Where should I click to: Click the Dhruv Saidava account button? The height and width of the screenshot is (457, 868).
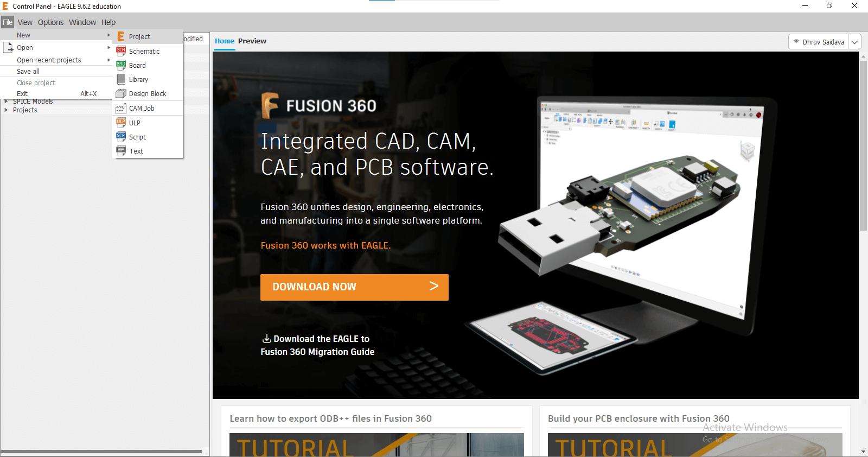(819, 42)
